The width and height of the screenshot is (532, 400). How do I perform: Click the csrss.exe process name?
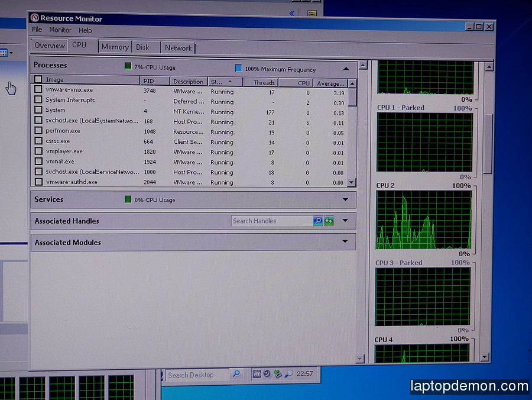click(58, 141)
